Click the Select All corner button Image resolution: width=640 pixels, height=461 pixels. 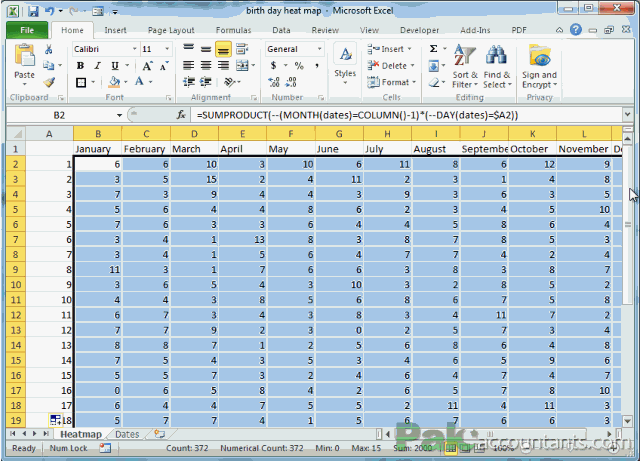16,134
